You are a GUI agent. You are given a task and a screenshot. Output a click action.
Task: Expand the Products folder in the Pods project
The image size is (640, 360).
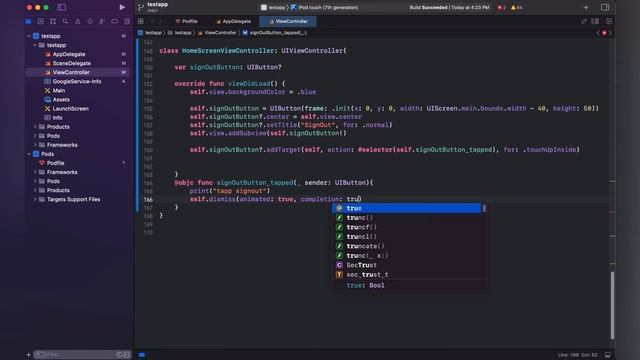(x=35, y=190)
